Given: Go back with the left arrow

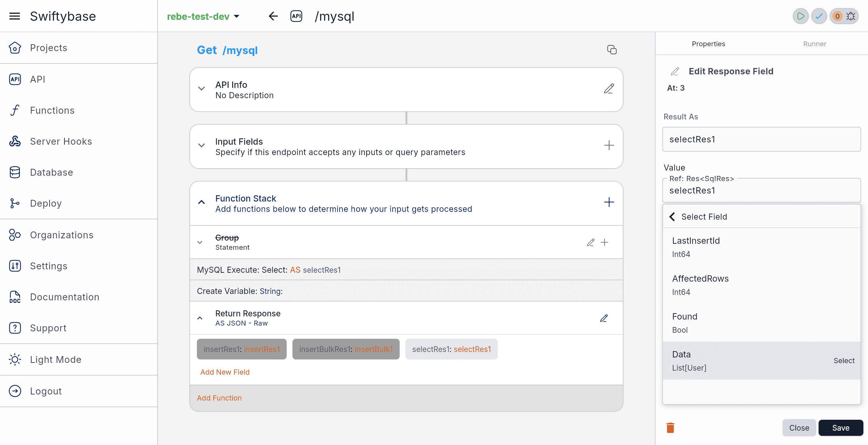Looking at the screenshot, I should pyautogui.click(x=273, y=16).
